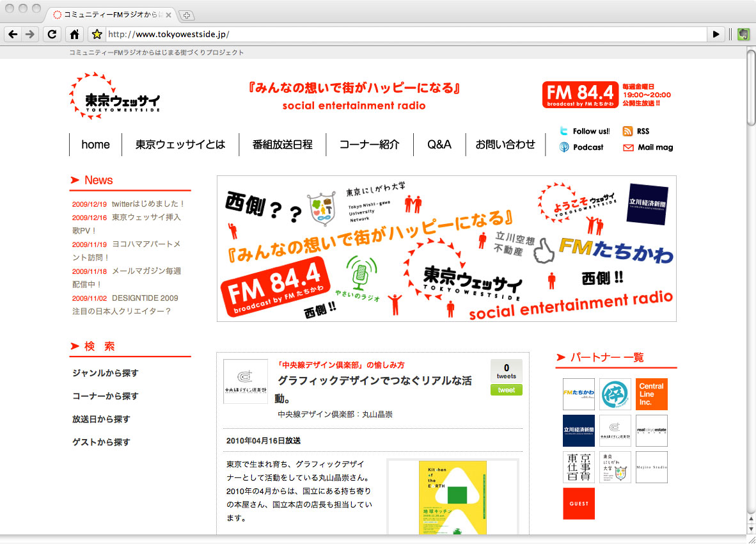Open the teal circular partner logo
This screenshot has height=544, width=756.
pyautogui.click(x=615, y=394)
